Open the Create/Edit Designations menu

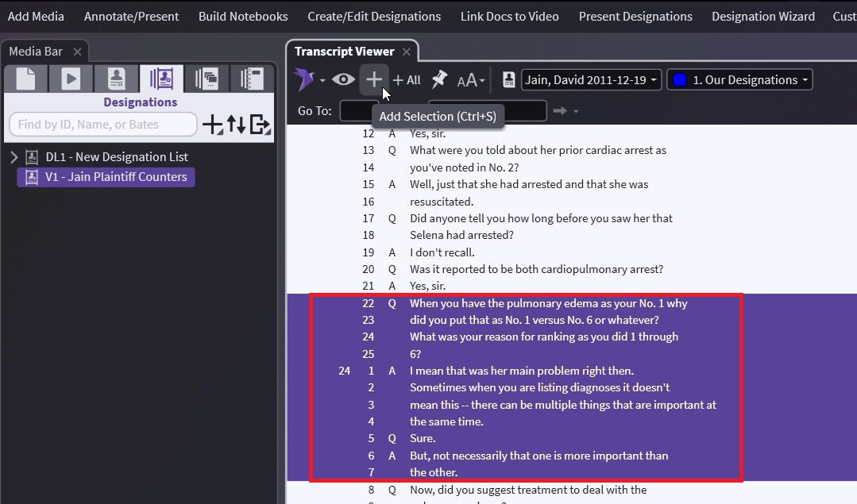(x=374, y=16)
